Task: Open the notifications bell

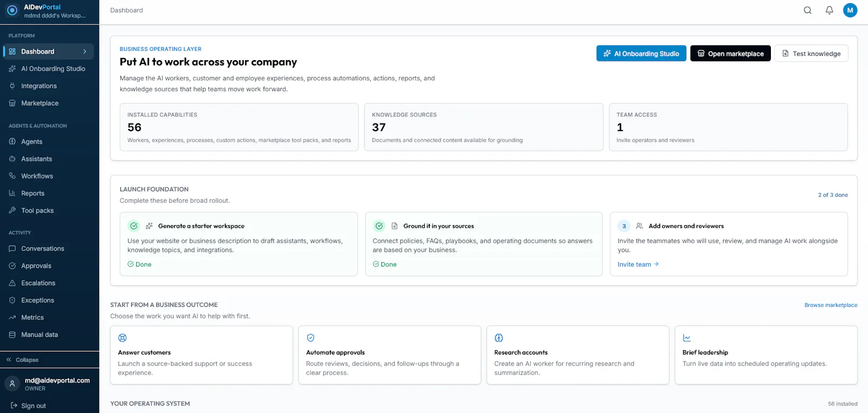Action: pyautogui.click(x=829, y=10)
